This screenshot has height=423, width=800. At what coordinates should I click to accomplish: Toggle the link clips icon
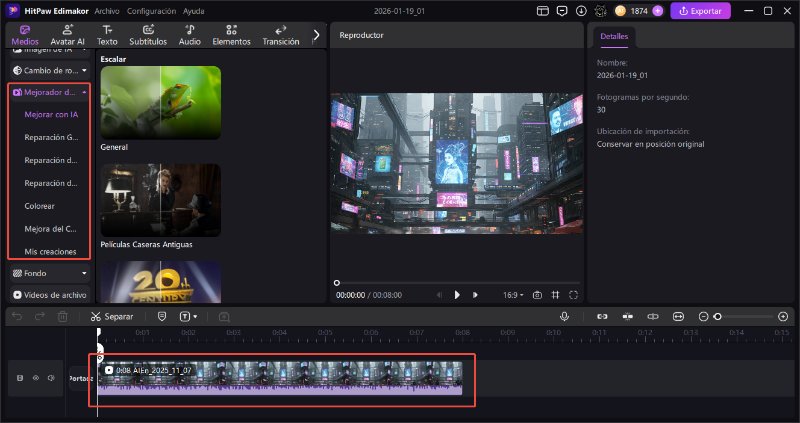(602, 317)
